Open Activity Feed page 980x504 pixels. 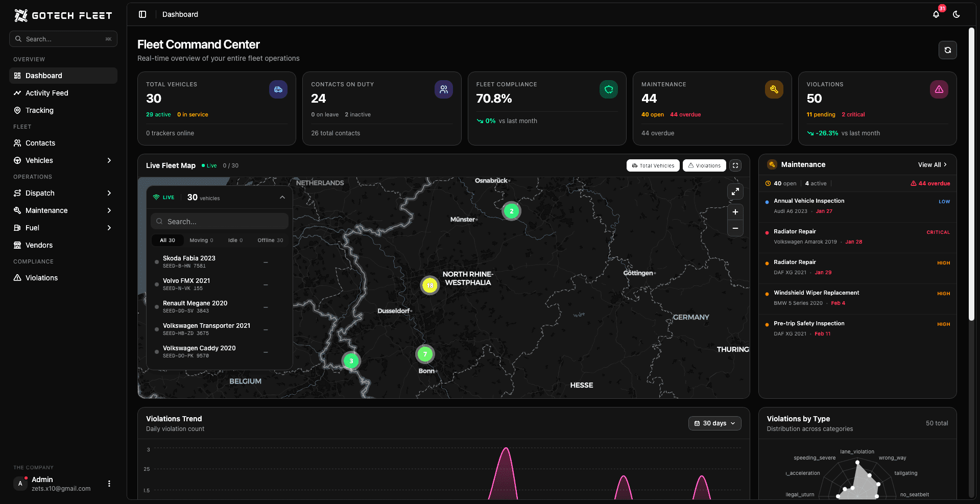tap(63, 93)
